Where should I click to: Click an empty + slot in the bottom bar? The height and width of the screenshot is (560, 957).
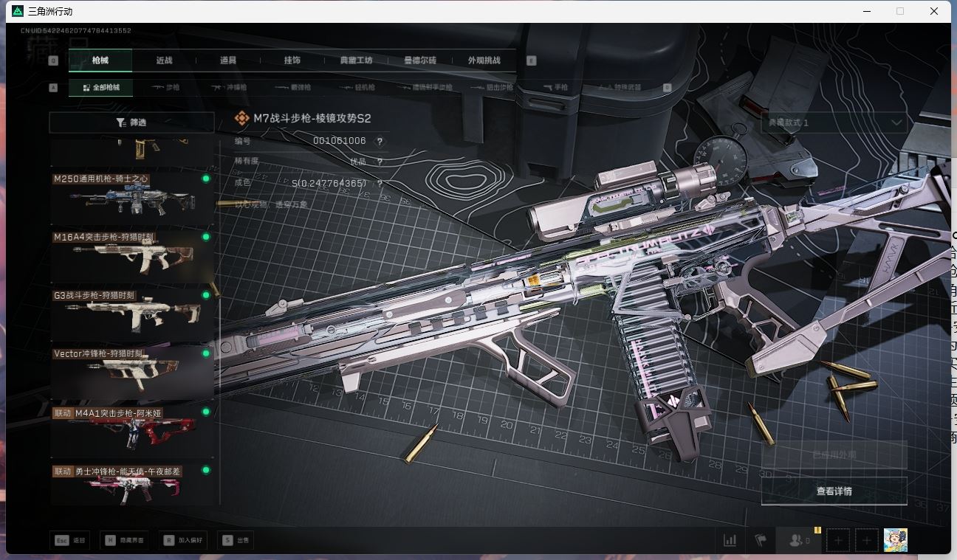838,540
